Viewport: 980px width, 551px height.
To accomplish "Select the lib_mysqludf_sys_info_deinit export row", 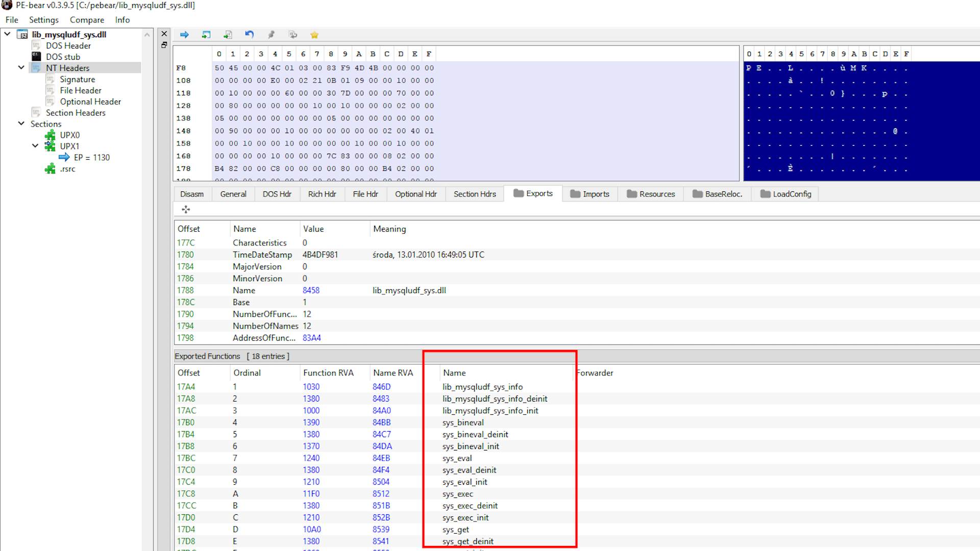I will [495, 399].
